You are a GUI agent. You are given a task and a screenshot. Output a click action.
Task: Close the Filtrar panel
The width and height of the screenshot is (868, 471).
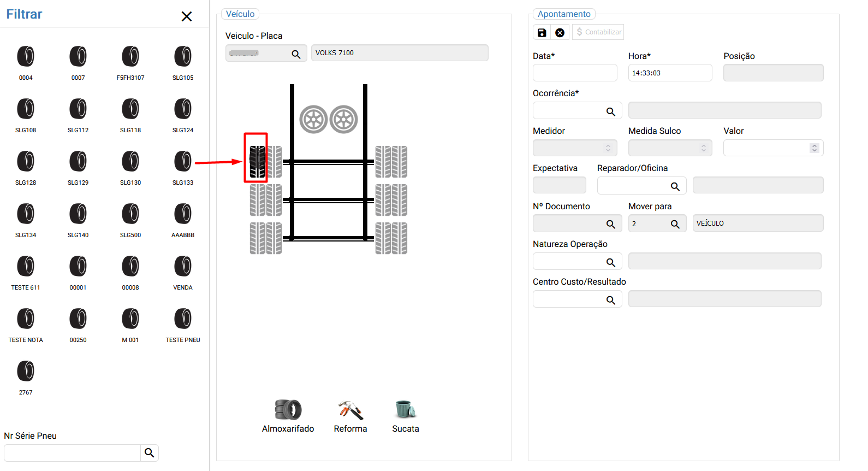[187, 16]
